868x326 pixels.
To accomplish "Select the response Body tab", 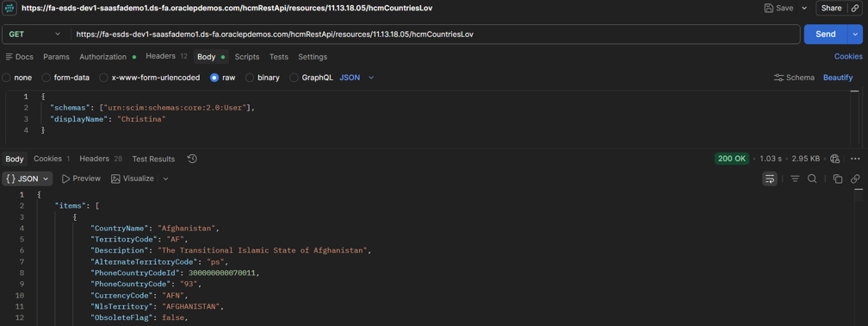I will (x=15, y=159).
